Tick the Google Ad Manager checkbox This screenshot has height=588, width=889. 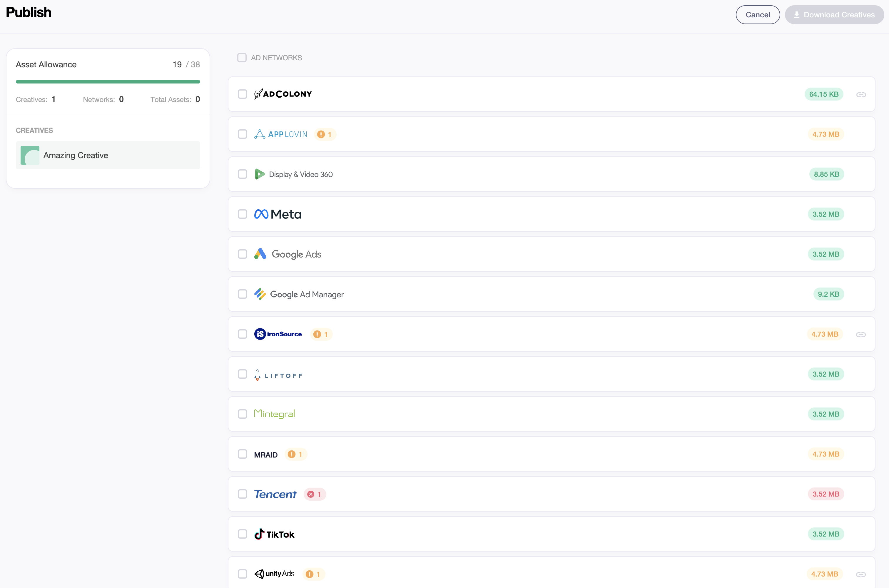[243, 294]
